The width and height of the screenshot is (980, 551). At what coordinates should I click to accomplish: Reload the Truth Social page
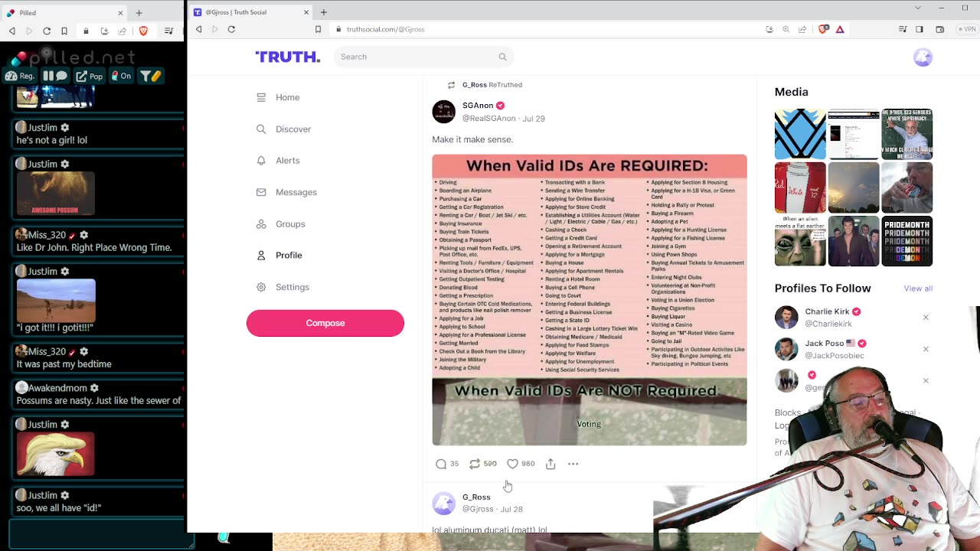231,29
